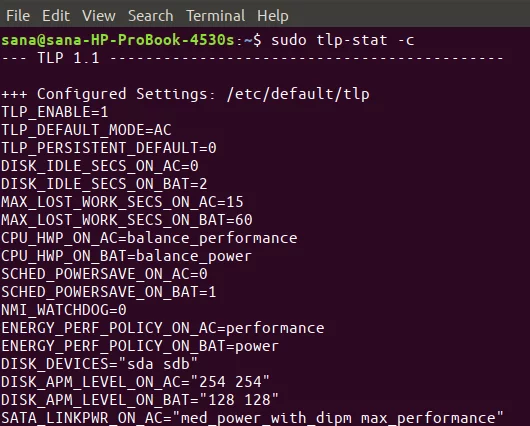This screenshot has width=530, height=426.
Task: Open the File menu
Action: coord(18,16)
